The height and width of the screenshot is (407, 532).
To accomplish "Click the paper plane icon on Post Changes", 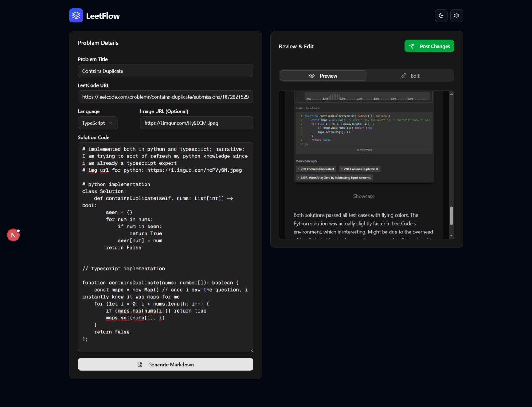I will pyautogui.click(x=411, y=46).
